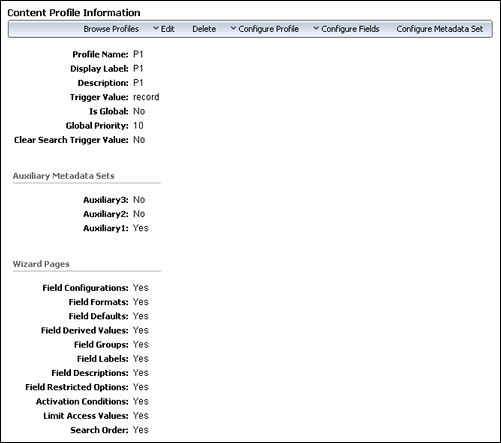Click the Field Groups value 'Yes'
Viewport: 501px width, 443px height.
click(141, 344)
